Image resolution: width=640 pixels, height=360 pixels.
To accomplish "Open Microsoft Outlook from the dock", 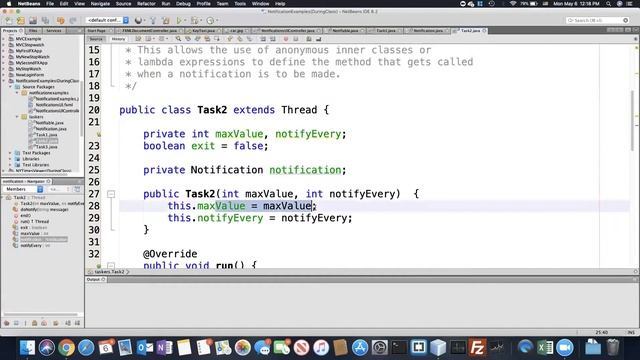I will 145,348.
